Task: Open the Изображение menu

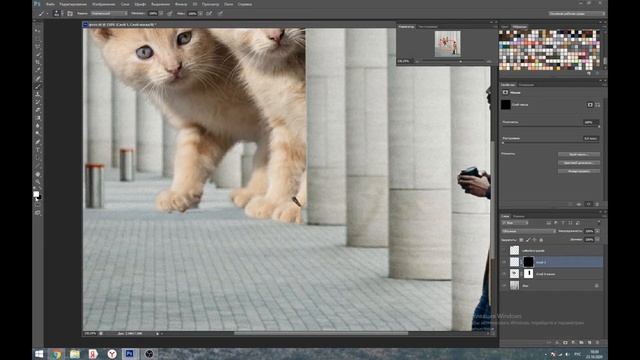Action: tap(103, 4)
